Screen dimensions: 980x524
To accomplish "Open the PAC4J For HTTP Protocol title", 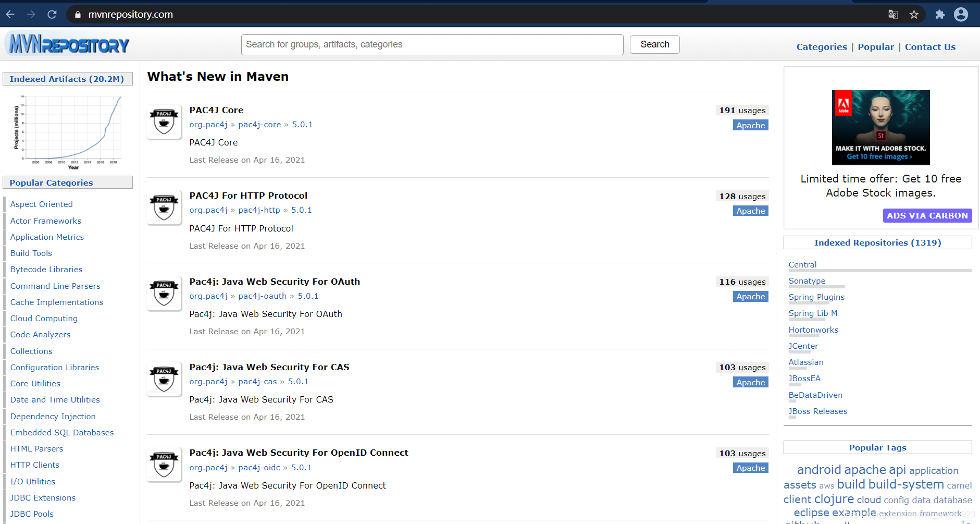I will (249, 196).
